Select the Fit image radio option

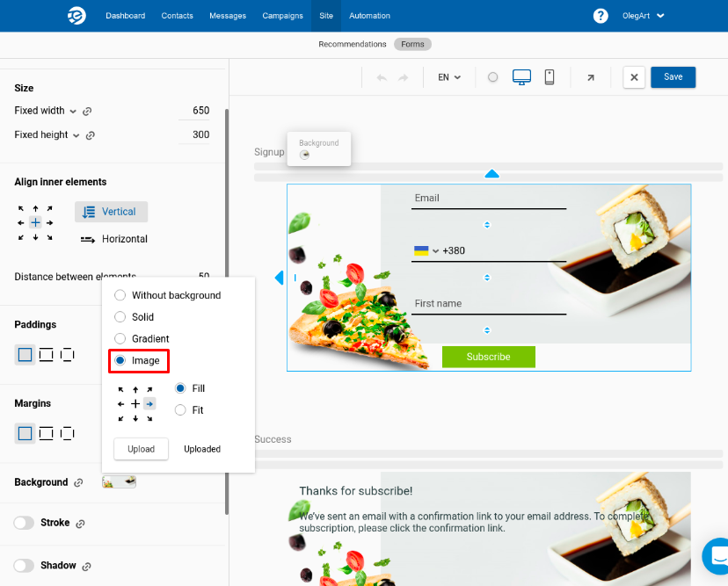click(180, 410)
